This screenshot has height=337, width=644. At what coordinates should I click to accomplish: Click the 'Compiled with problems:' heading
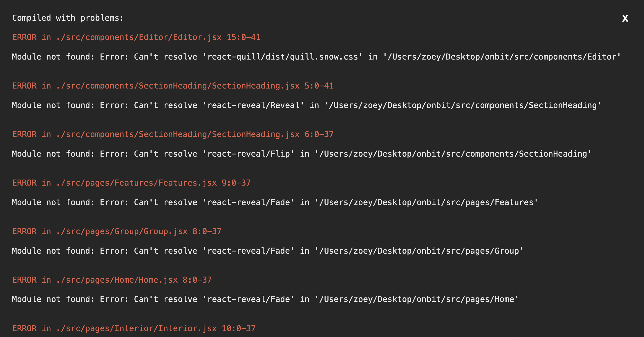pos(68,18)
